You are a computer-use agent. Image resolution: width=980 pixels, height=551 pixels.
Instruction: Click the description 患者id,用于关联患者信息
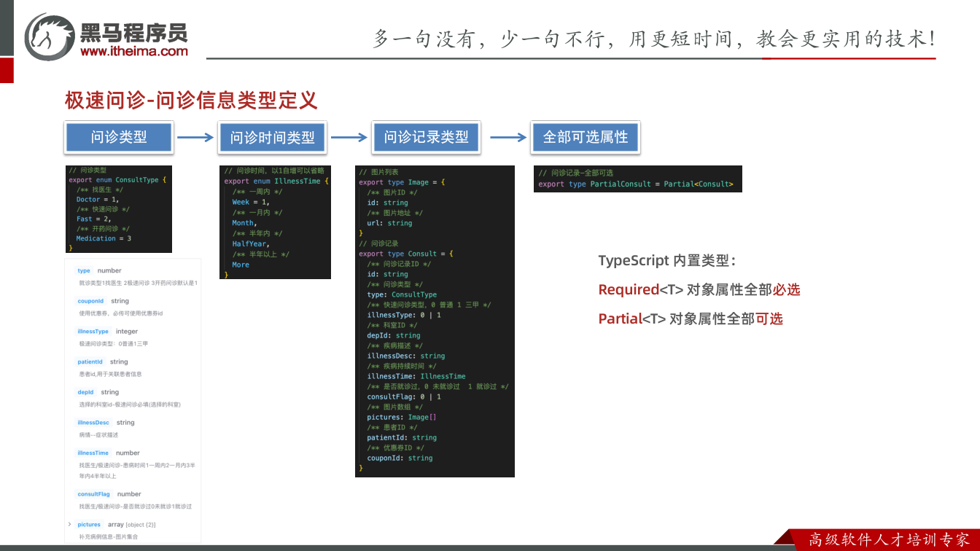(x=111, y=374)
